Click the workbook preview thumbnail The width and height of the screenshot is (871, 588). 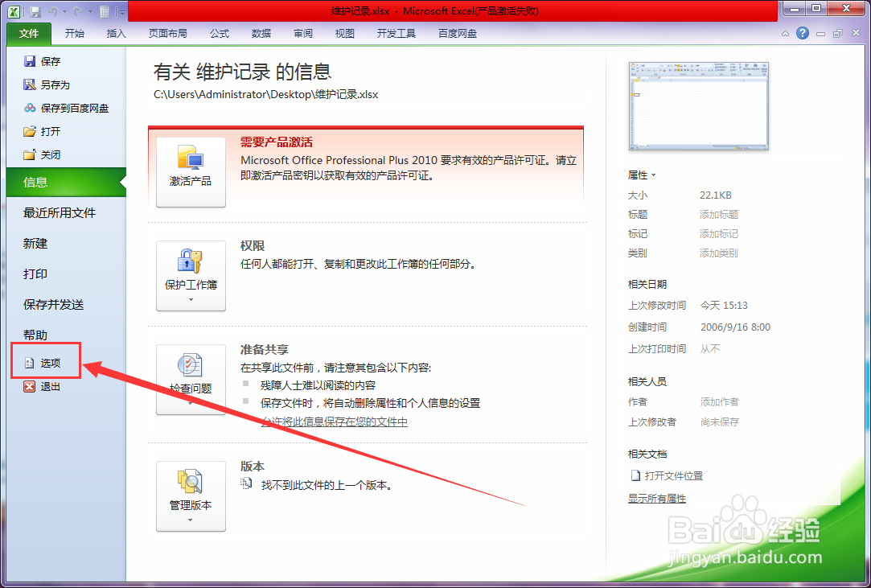(x=698, y=106)
